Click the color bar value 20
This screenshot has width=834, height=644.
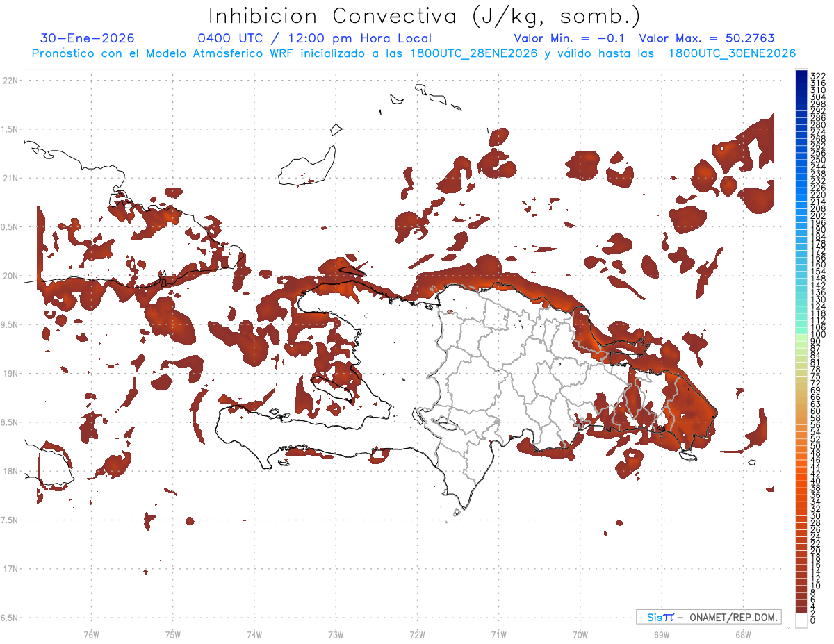(x=816, y=551)
